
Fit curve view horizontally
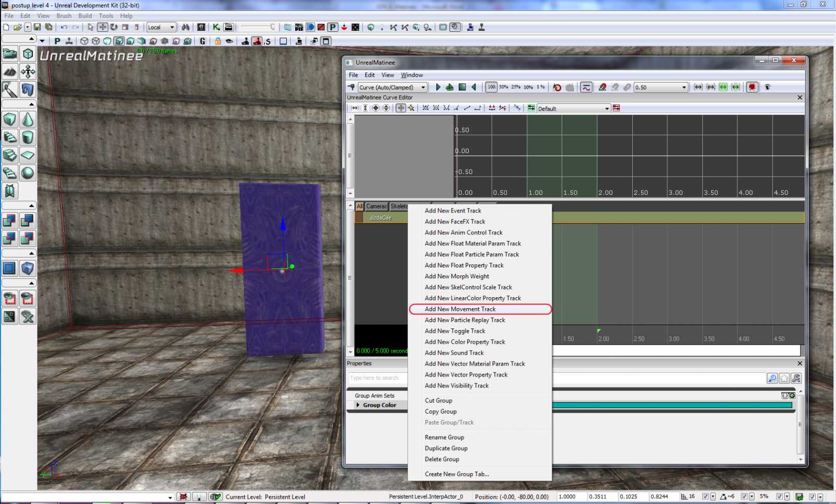(355, 108)
